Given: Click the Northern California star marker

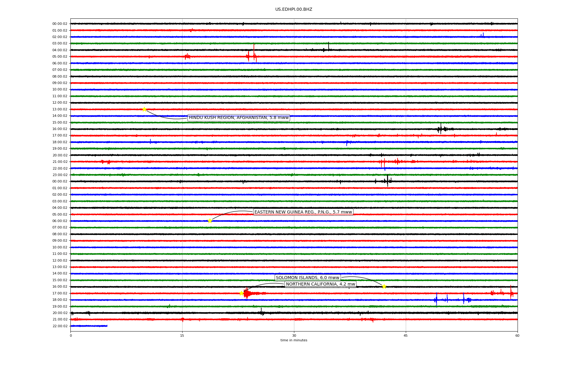Looking at the screenshot, I should click(x=241, y=293).
